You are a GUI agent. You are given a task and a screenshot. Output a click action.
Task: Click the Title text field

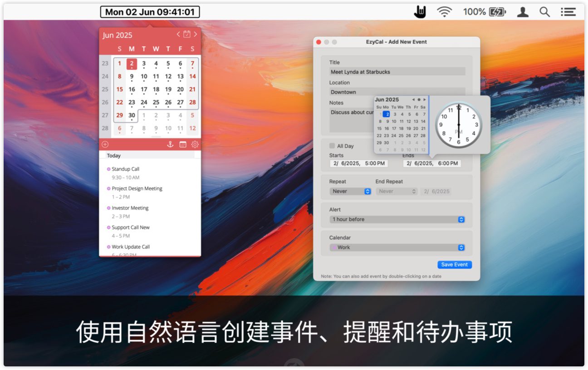click(397, 72)
